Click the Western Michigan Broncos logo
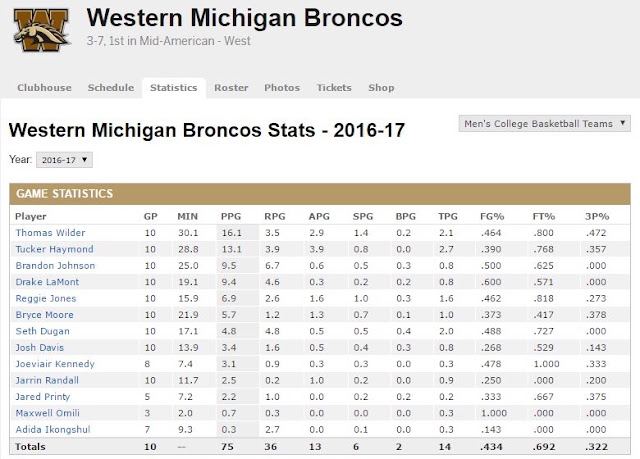The height and width of the screenshot is (459, 640). [41, 30]
